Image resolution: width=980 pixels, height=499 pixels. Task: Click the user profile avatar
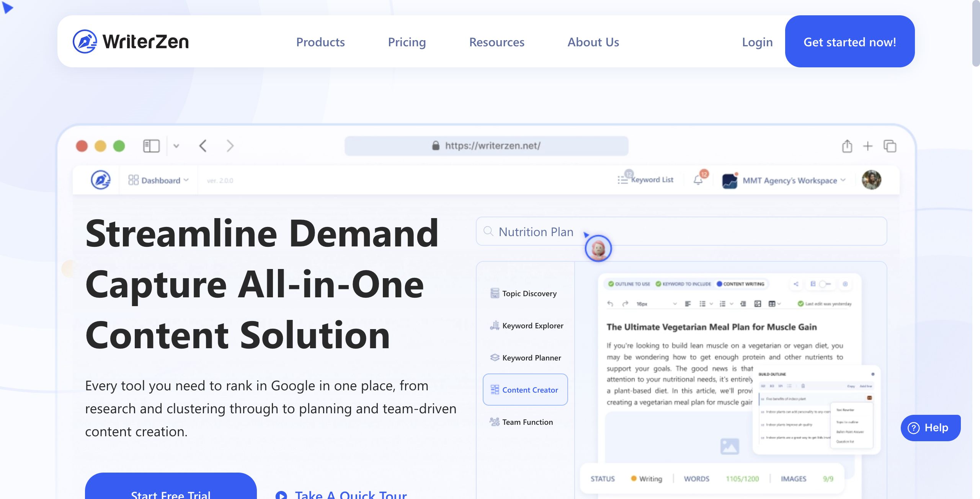871,179
